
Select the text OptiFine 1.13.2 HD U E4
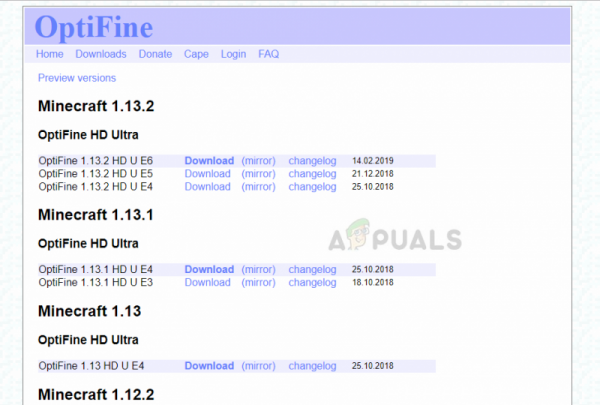[x=96, y=187]
